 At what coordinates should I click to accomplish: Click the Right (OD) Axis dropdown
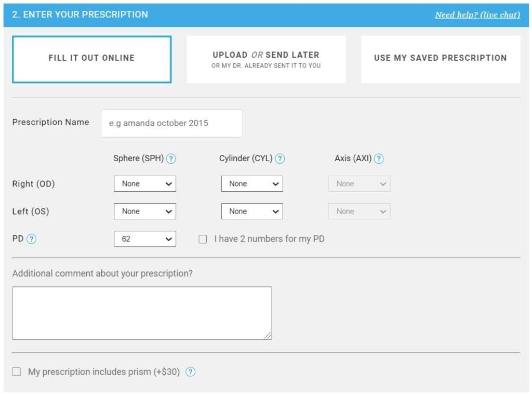pyautogui.click(x=359, y=183)
